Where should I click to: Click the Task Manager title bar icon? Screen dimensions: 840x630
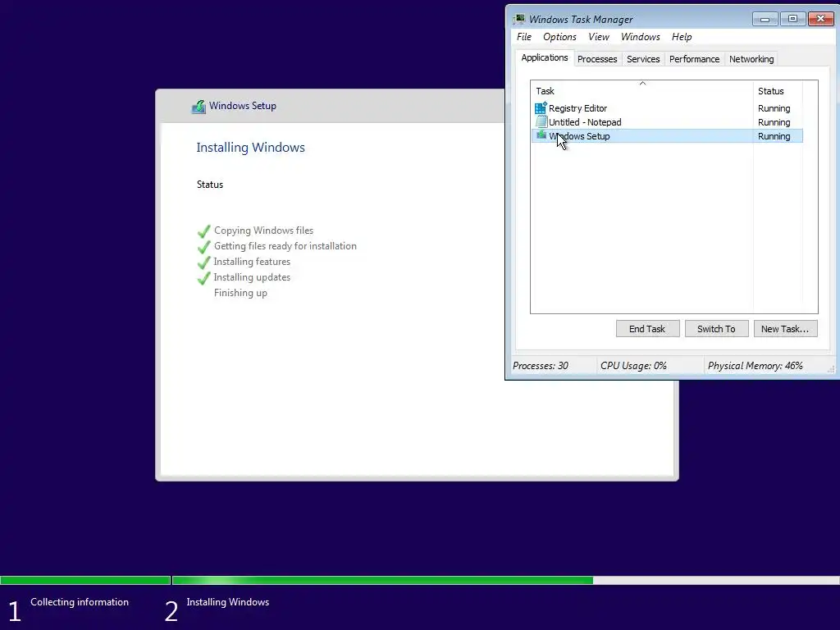pyautogui.click(x=518, y=20)
